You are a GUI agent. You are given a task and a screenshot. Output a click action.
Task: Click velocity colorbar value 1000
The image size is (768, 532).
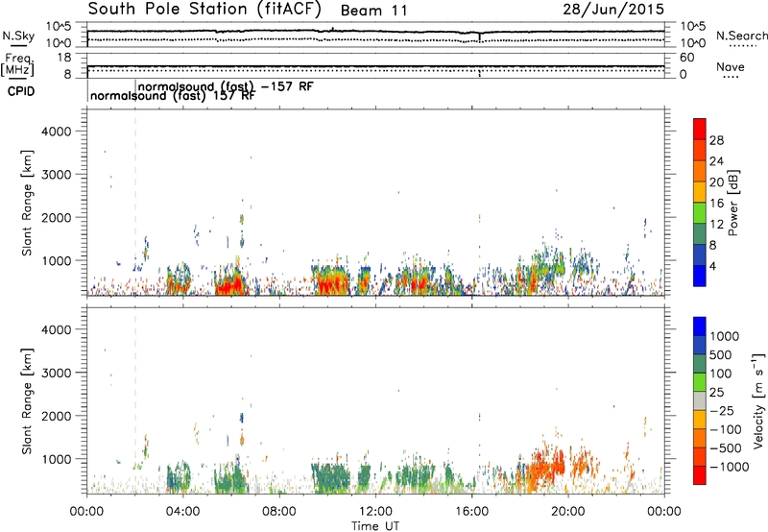click(725, 336)
